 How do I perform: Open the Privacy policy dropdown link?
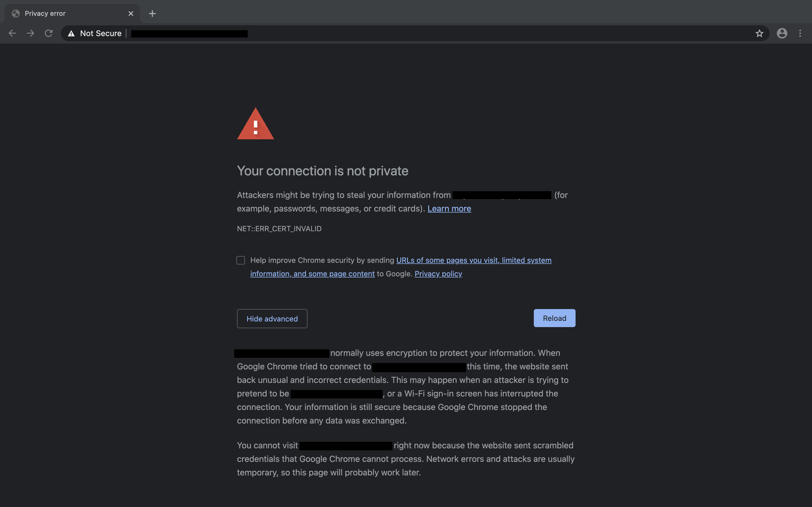pos(438,273)
